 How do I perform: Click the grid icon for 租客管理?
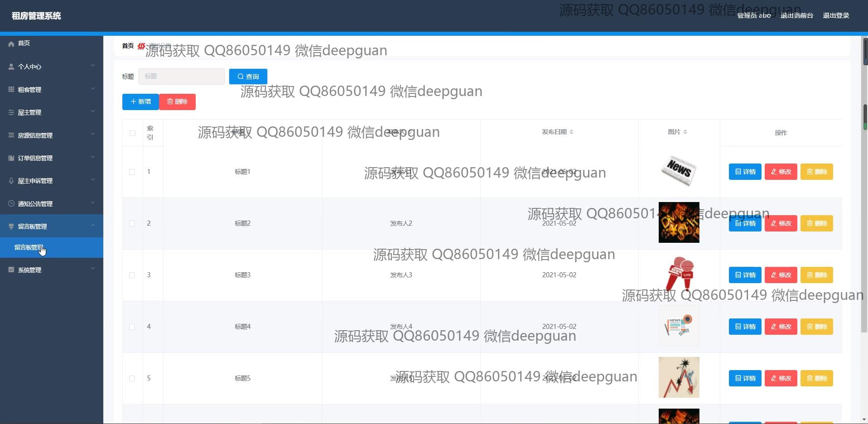tap(11, 89)
